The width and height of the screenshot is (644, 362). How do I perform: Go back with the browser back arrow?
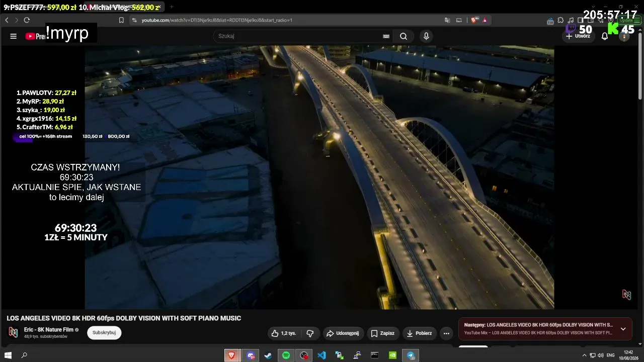point(7,20)
